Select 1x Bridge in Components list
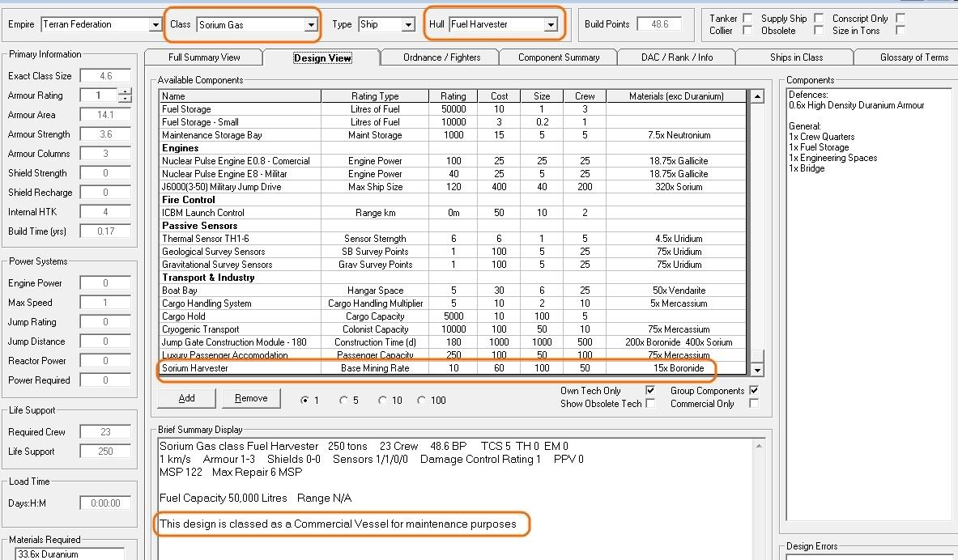 tap(807, 168)
